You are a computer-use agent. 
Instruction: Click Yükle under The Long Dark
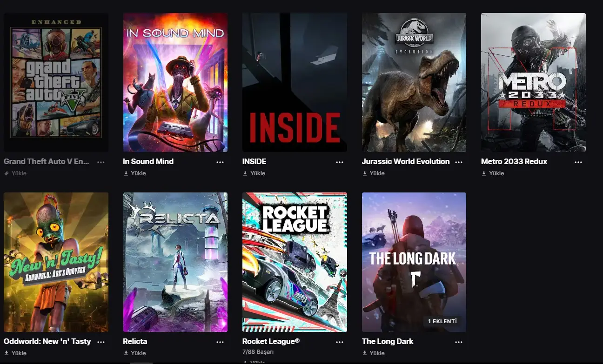point(373,353)
